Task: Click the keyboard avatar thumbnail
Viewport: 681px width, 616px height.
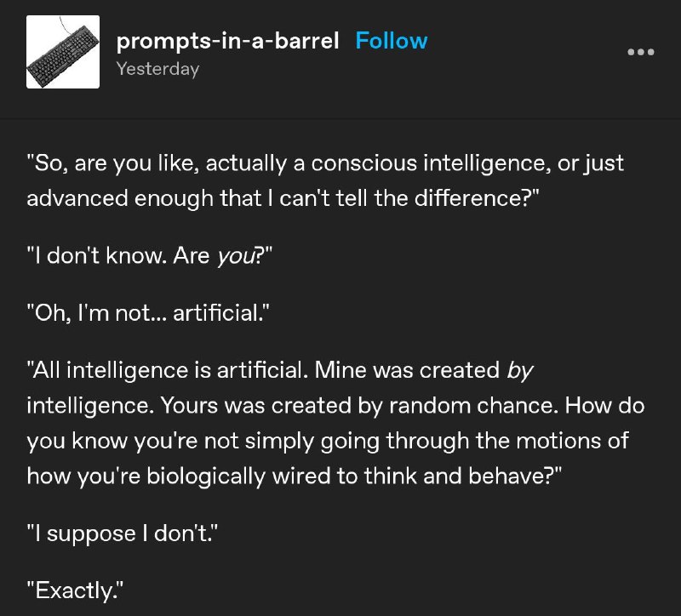Action: click(63, 52)
